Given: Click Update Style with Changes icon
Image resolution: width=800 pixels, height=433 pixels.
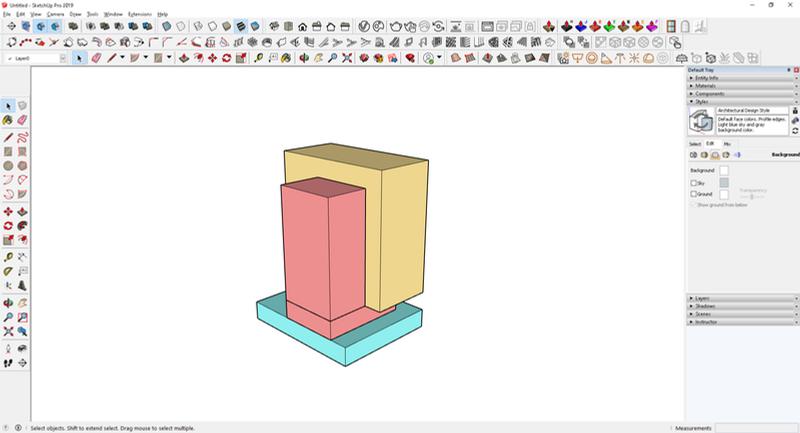Looking at the screenshot, I should tap(795, 131).
